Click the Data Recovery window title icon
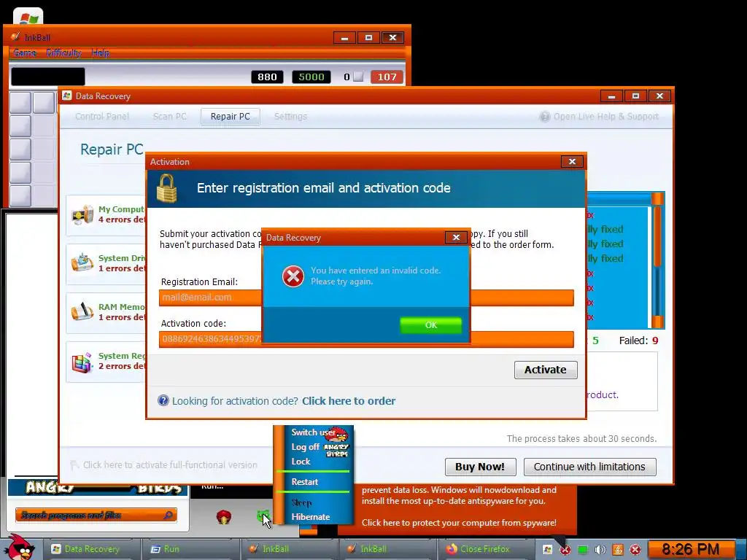The width and height of the screenshot is (747, 560). 67,96
